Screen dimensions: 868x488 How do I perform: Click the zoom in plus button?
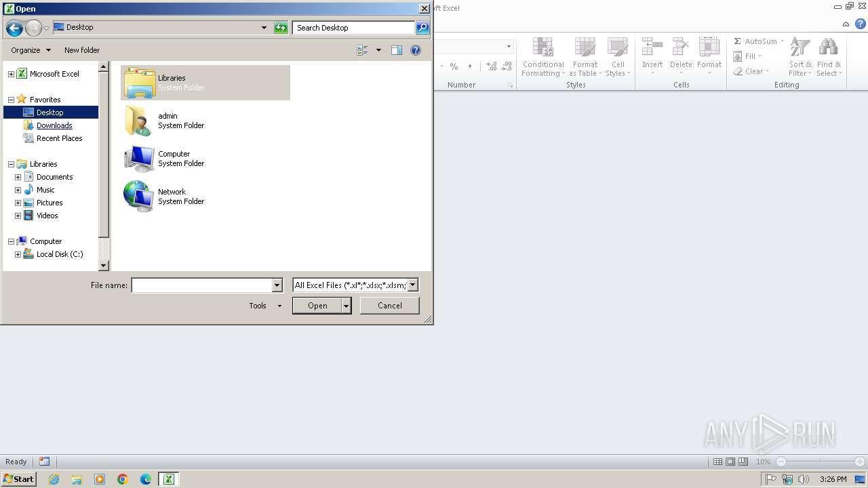tap(859, 462)
